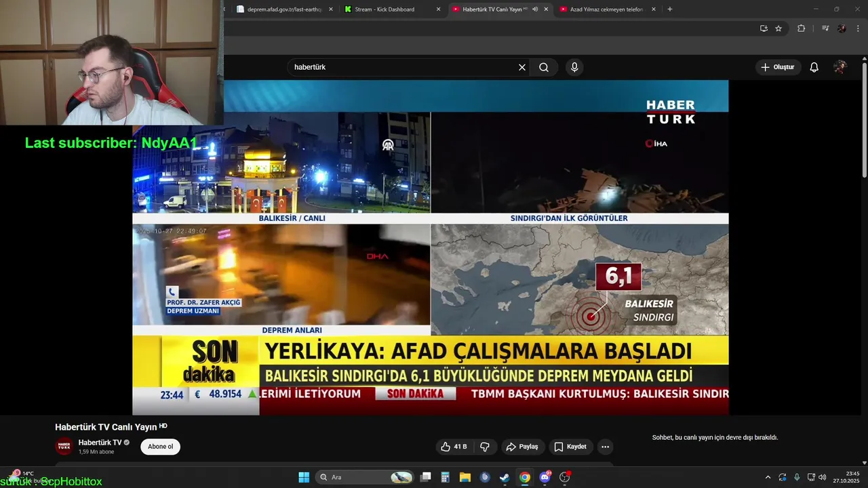
Task: Open File Explorer from the taskbar
Action: point(465,477)
